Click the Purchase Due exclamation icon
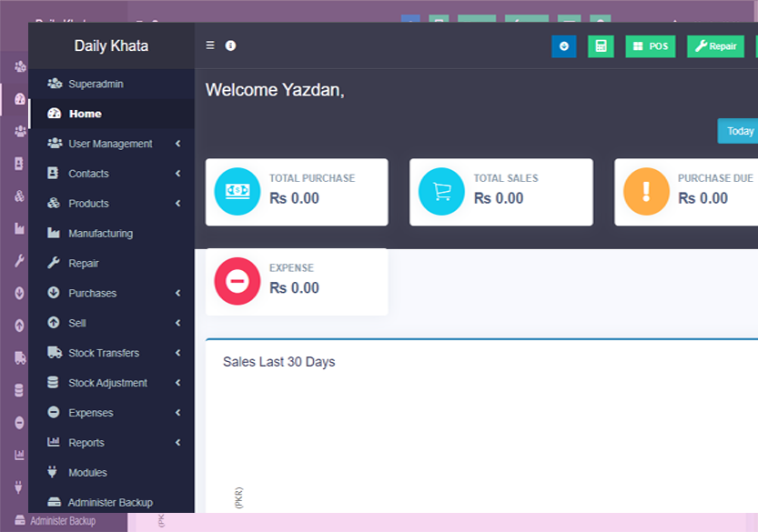This screenshot has height=532, width=758. click(646, 192)
